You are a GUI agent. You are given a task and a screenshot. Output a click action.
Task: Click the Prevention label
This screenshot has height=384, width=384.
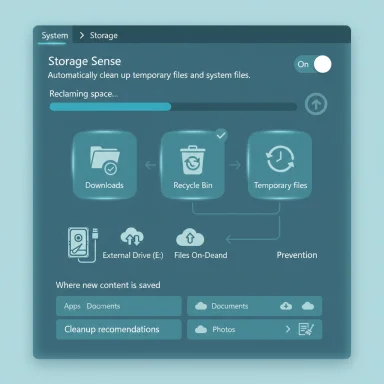point(297,255)
